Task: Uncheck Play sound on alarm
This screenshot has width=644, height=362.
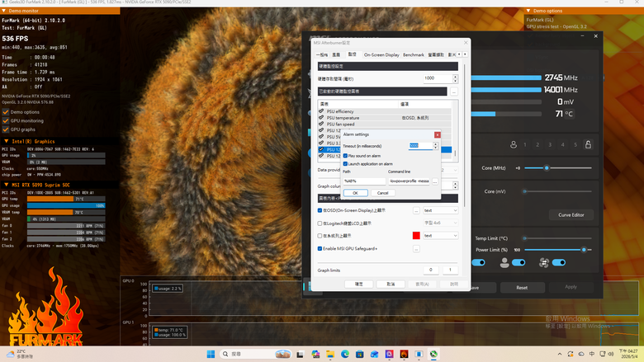Action: pyautogui.click(x=345, y=156)
